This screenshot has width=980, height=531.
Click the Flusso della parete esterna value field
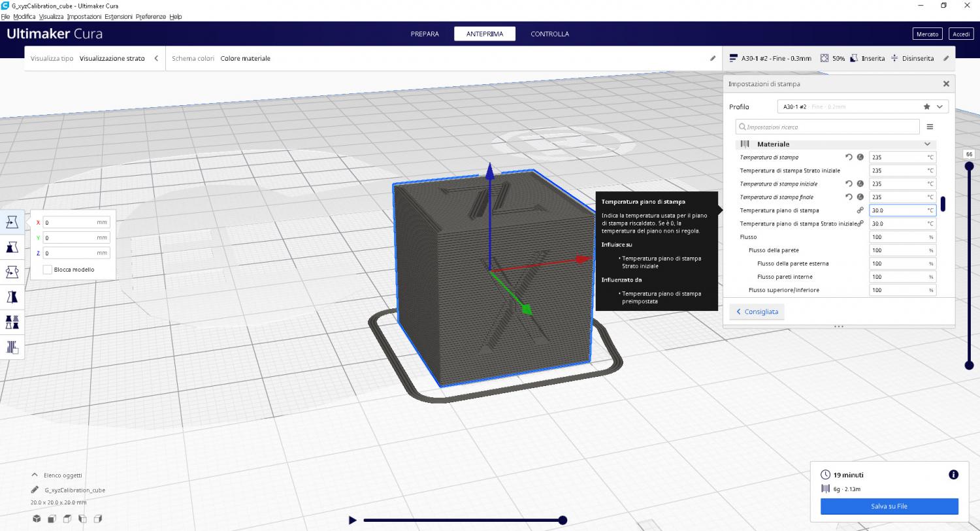(902, 263)
